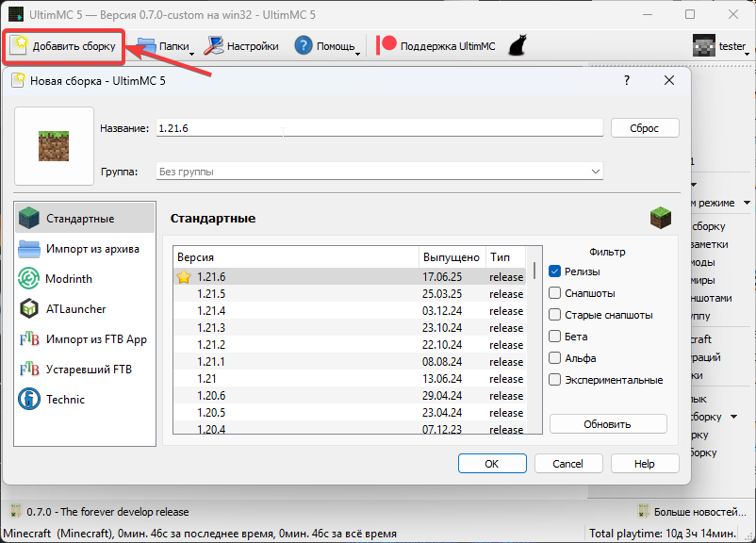Click the cat icon in the toolbar

pyautogui.click(x=518, y=46)
